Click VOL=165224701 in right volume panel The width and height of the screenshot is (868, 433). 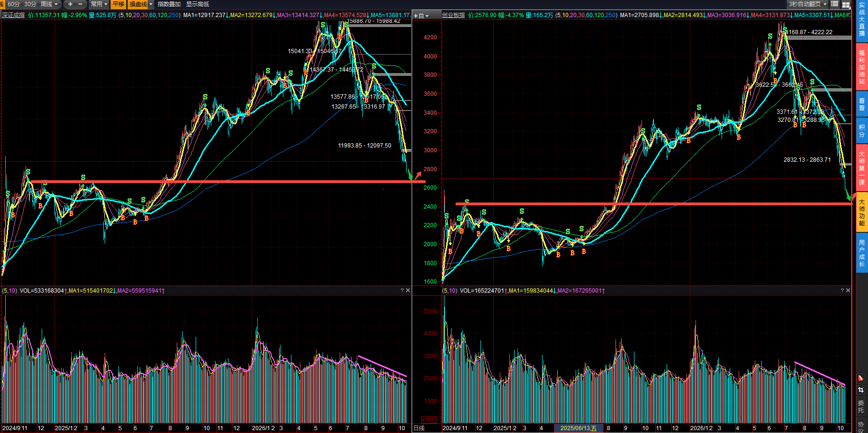pos(482,291)
